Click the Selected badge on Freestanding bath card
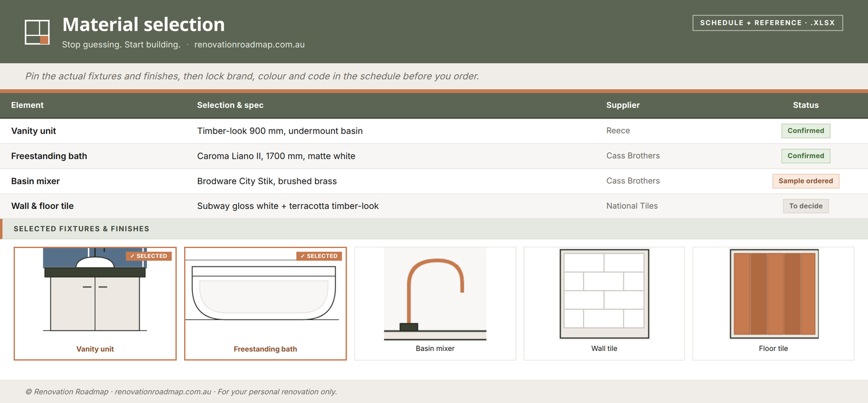The height and width of the screenshot is (403, 868). (319, 256)
